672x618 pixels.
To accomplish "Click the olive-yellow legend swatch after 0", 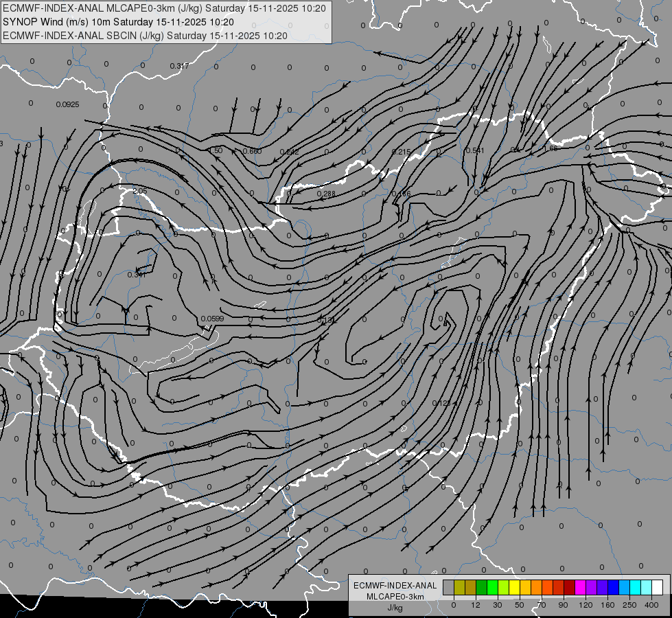I will point(460,588).
